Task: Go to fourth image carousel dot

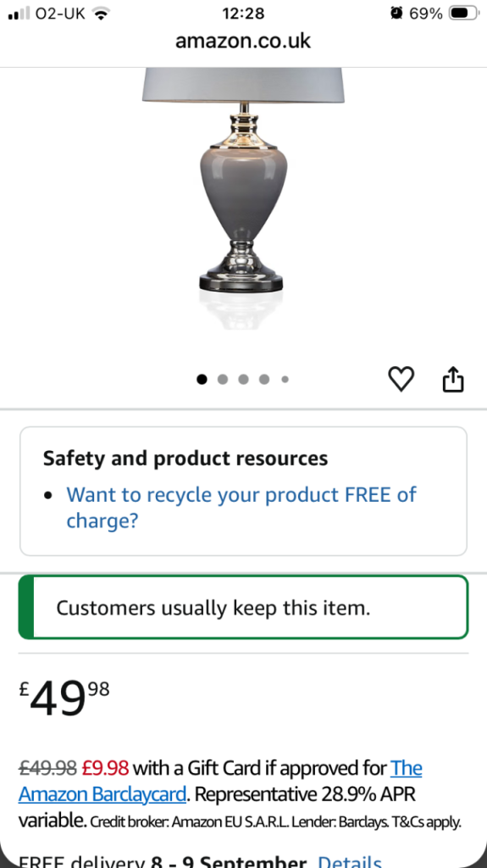Action: [x=264, y=379]
